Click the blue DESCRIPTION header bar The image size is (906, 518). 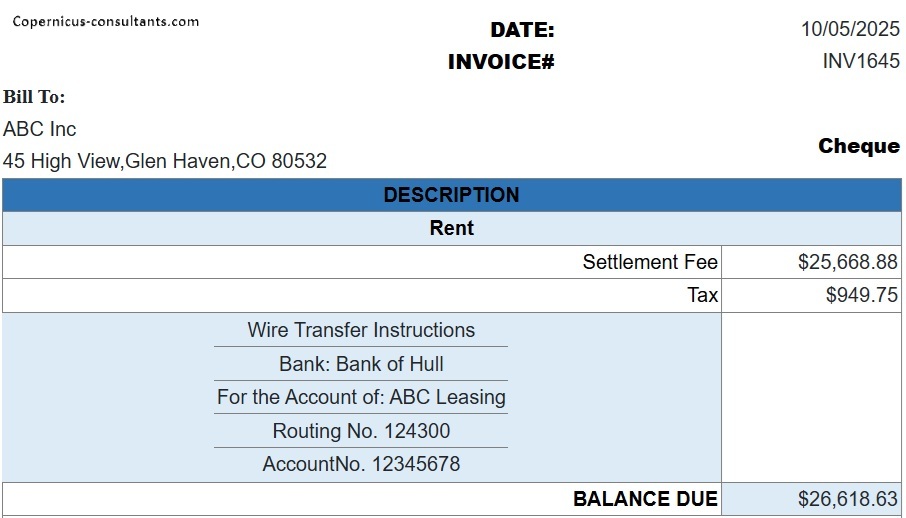click(452, 195)
